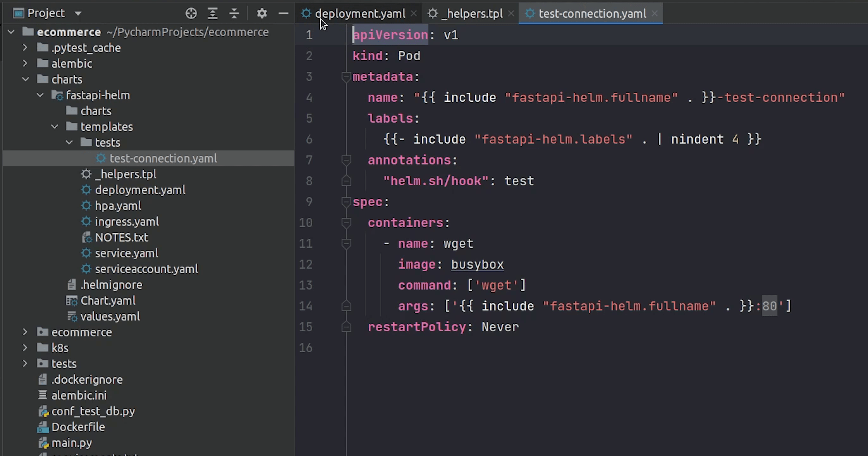
Task: Select values.yaml in project tree
Action: 110,317
